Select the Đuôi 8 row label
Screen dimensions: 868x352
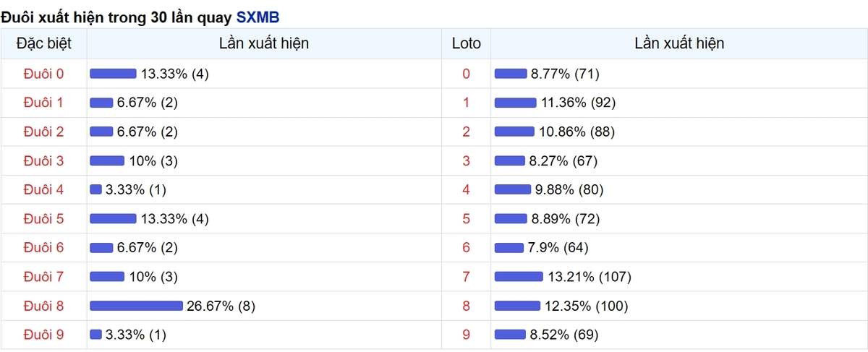tap(43, 306)
